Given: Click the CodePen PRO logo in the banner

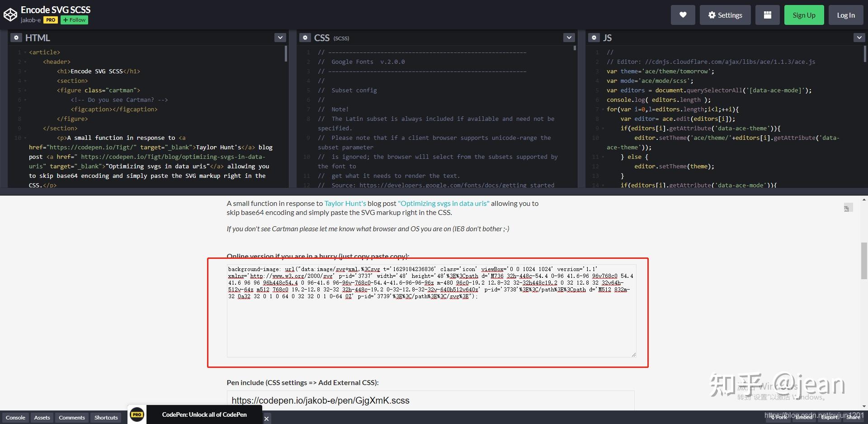Looking at the screenshot, I should tap(137, 414).
